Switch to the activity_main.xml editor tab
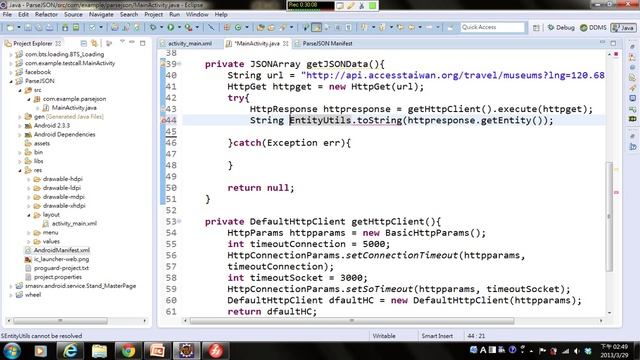 click(190, 43)
